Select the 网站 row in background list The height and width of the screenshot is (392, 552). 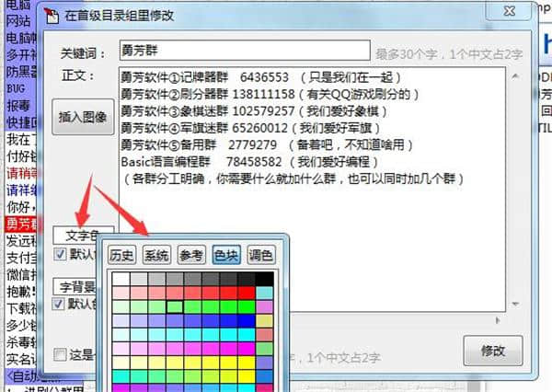tap(21, 21)
